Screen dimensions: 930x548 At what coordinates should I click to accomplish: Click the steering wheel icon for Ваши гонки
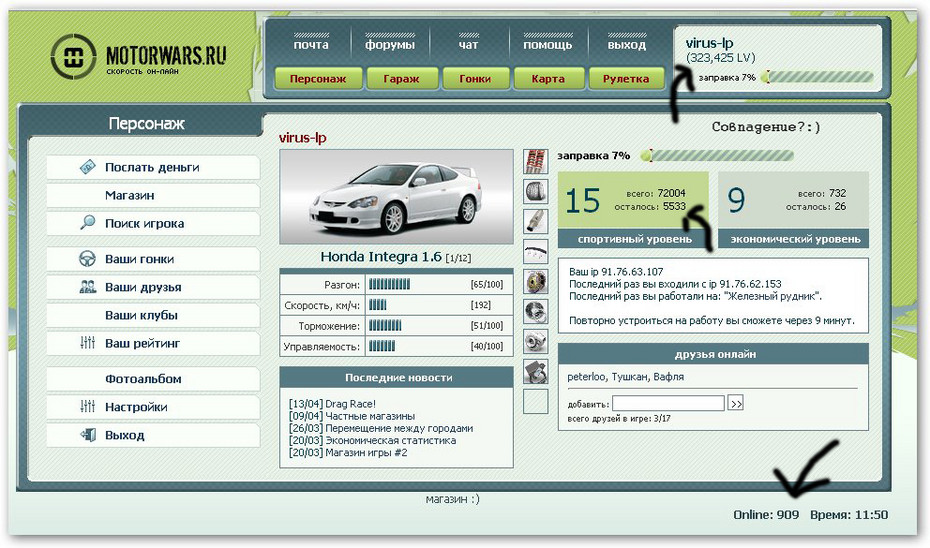click(x=87, y=259)
